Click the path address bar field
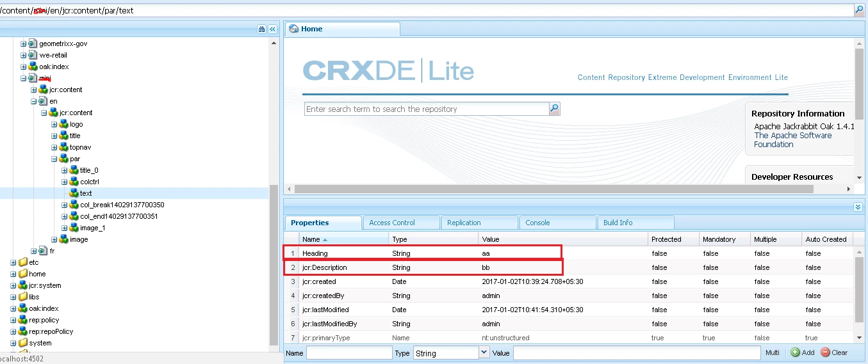This screenshot has height=364, width=868. [x=427, y=10]
